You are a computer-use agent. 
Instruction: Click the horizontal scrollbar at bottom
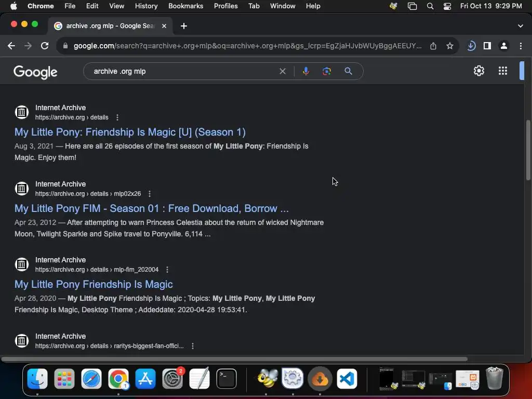(x=234, y=359)
